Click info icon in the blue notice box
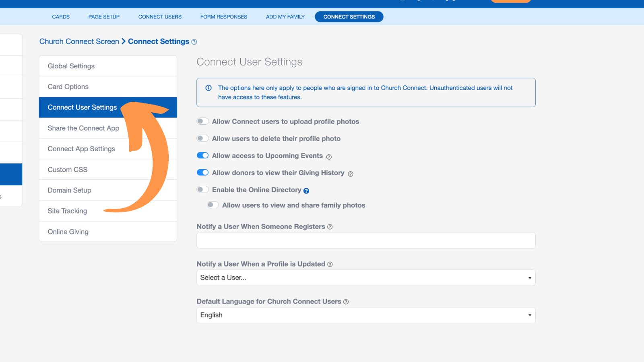 [208, 88]
